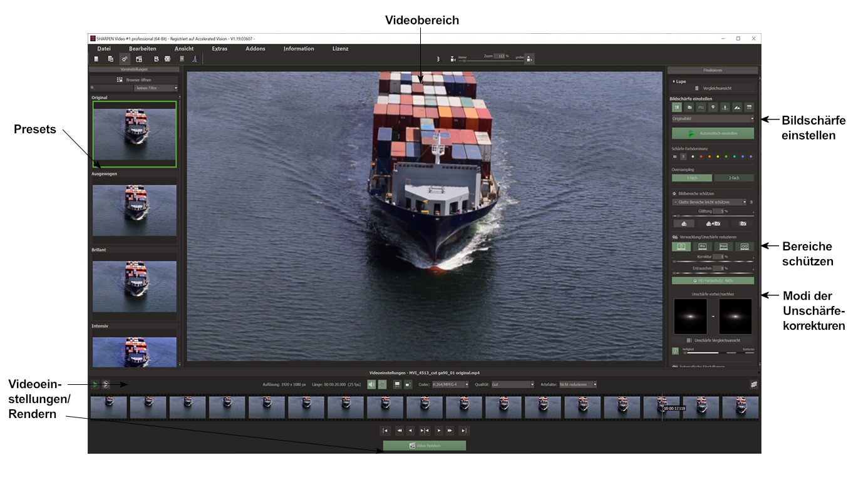Open the Bearbeiten menu
This screenshot has height=490, width=868.
pos(143,49)
